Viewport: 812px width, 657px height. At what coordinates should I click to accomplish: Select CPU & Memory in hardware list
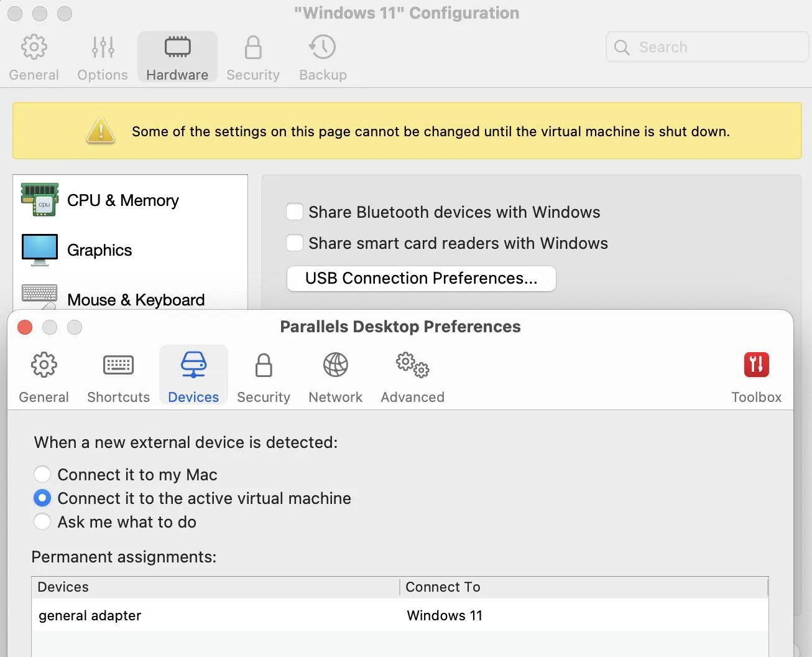(x=122, y=200)
